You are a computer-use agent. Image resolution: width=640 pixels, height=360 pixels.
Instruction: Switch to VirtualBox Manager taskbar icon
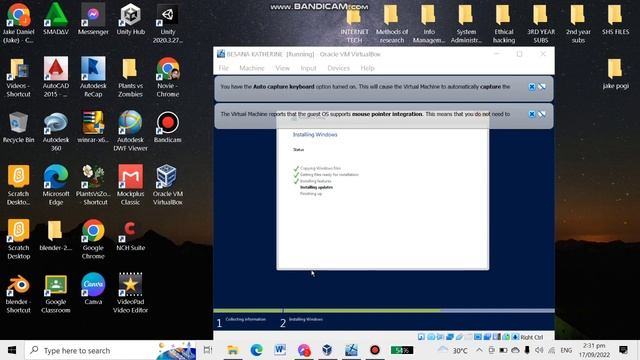[327, 350]
